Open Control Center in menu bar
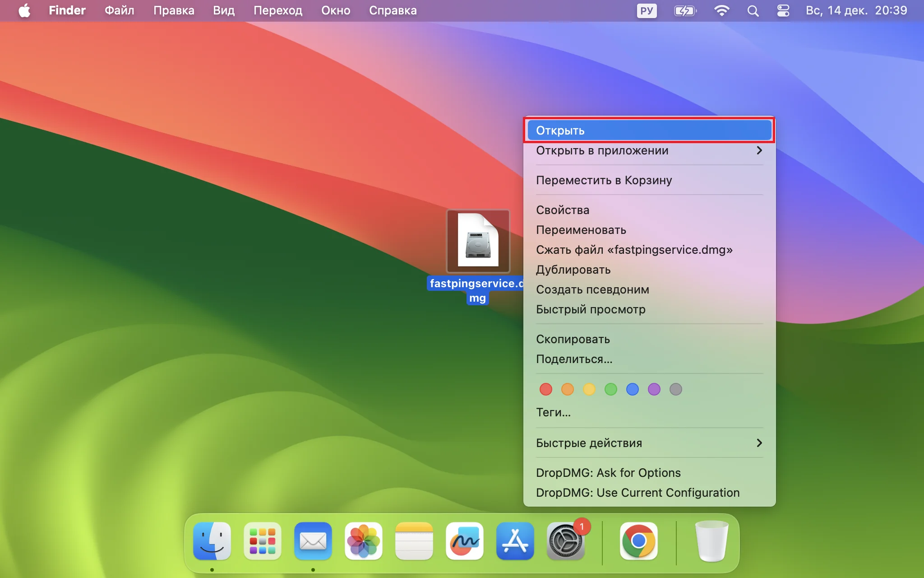 point(783,10)
